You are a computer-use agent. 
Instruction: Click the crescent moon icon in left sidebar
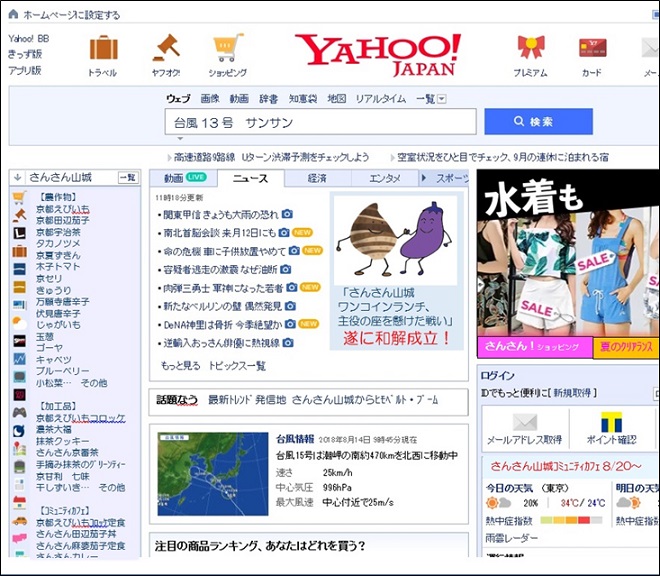point(19,431)
